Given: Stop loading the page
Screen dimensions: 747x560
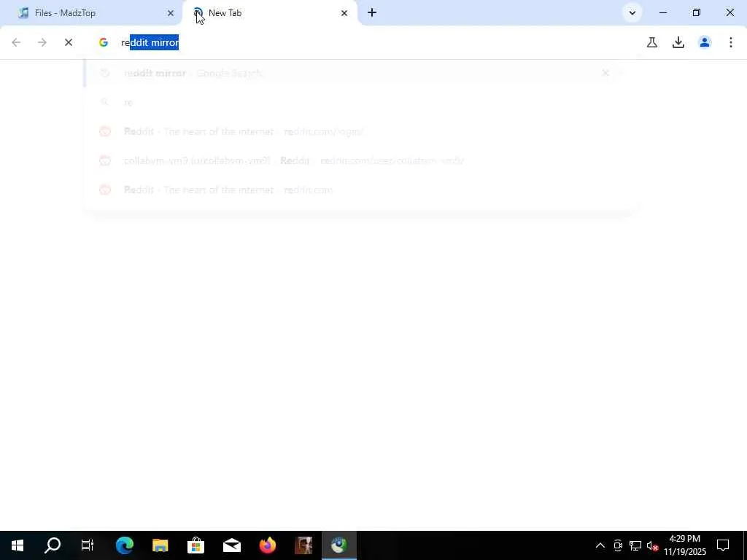Looking at the screenshot, I should 69,42.
